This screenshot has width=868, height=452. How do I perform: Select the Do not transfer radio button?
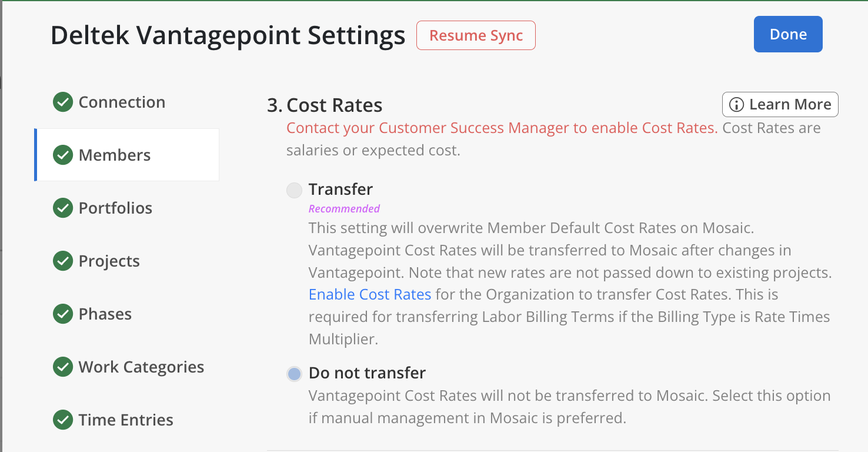point(294,374)
